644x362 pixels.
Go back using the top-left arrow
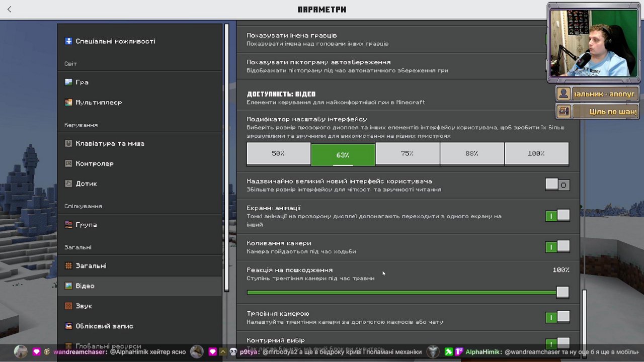pyautogui.click(x=10, y=9)
